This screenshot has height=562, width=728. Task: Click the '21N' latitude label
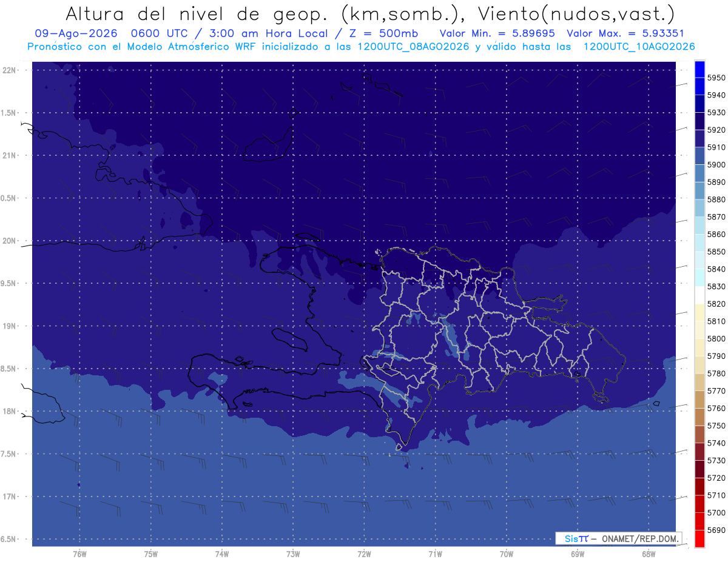pyautogui.click(x=10, y=155)
